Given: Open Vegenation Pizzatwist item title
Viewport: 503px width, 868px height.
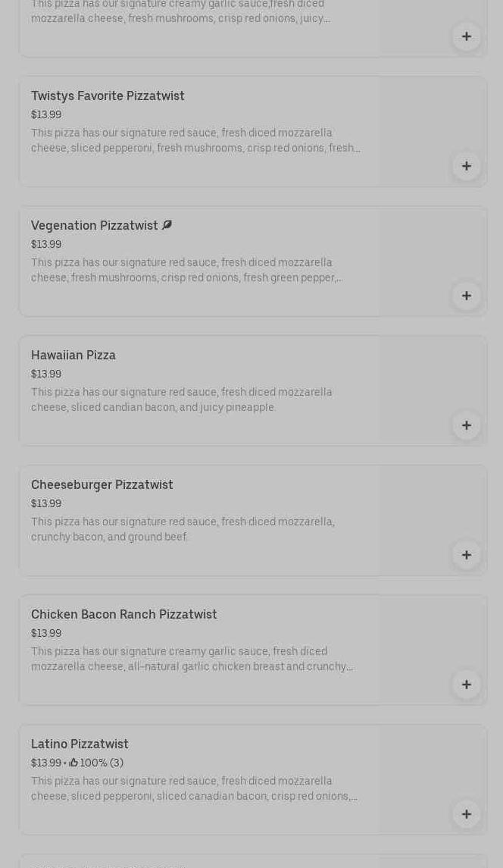Looking at the screenshot, I should tap(94, 226).
